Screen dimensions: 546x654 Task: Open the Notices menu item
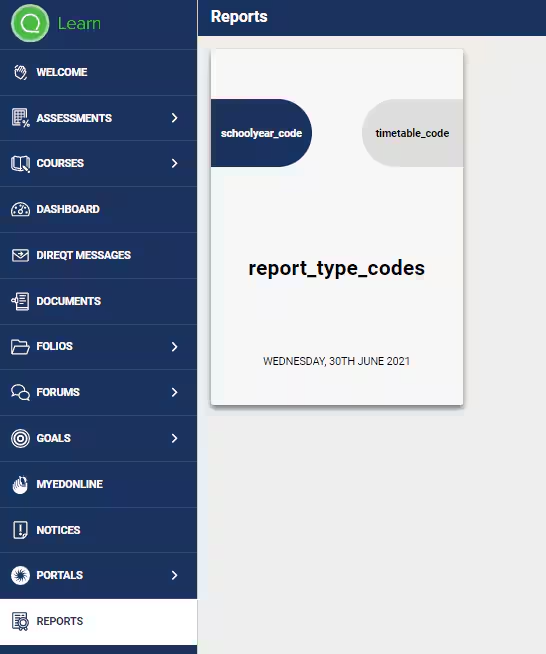click(x=98, y=530)
